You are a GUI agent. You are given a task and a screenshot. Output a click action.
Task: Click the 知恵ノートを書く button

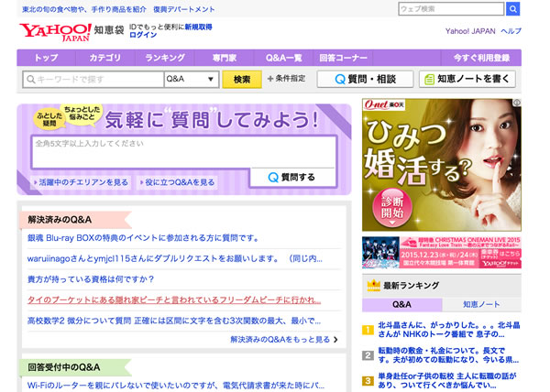(467, 79)
